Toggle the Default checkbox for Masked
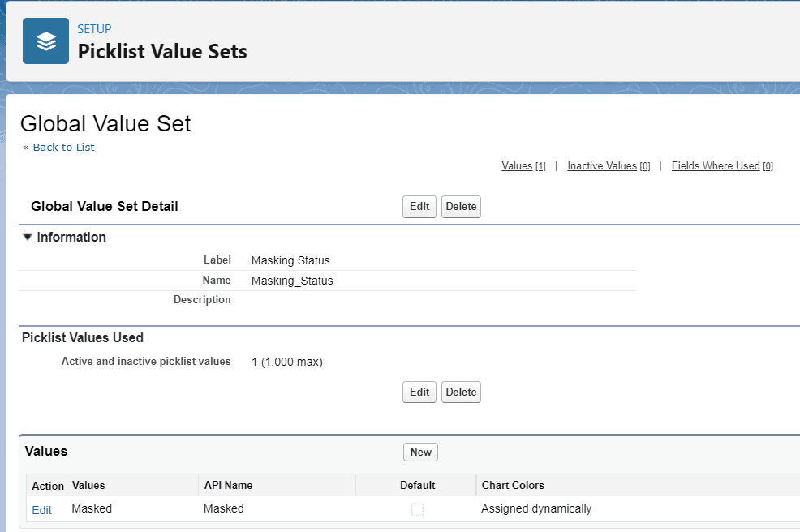The height and width of the screenshot is (532, 800). pyautogui.click(x=417, y=509)
